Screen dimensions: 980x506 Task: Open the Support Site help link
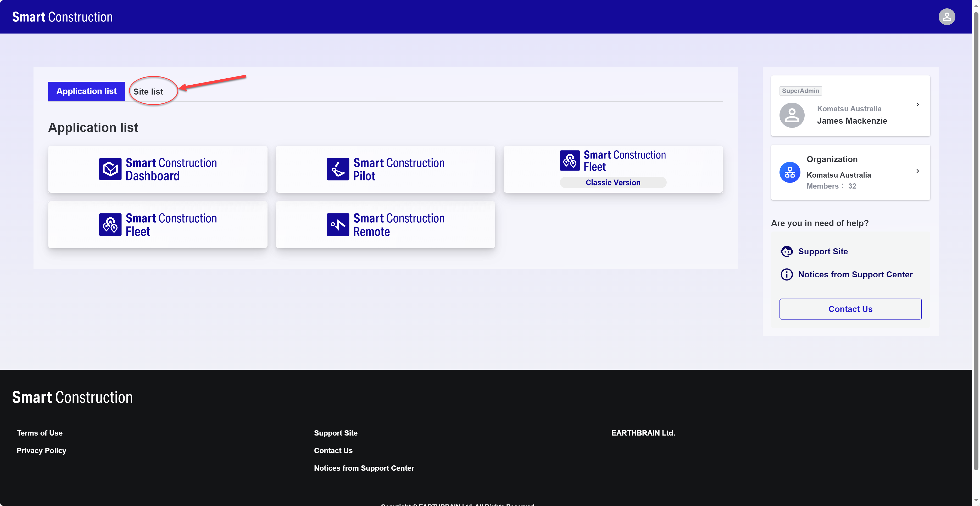(x=823, y=251)
